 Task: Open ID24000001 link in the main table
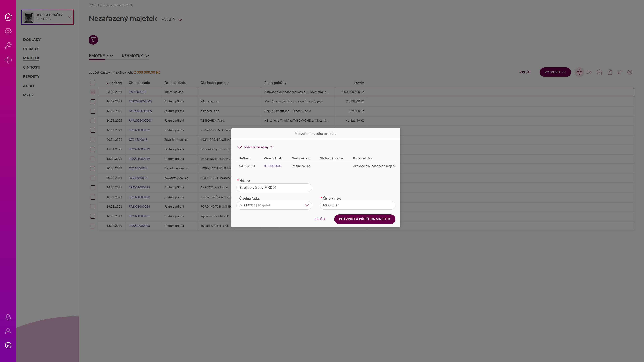[137, 92]
